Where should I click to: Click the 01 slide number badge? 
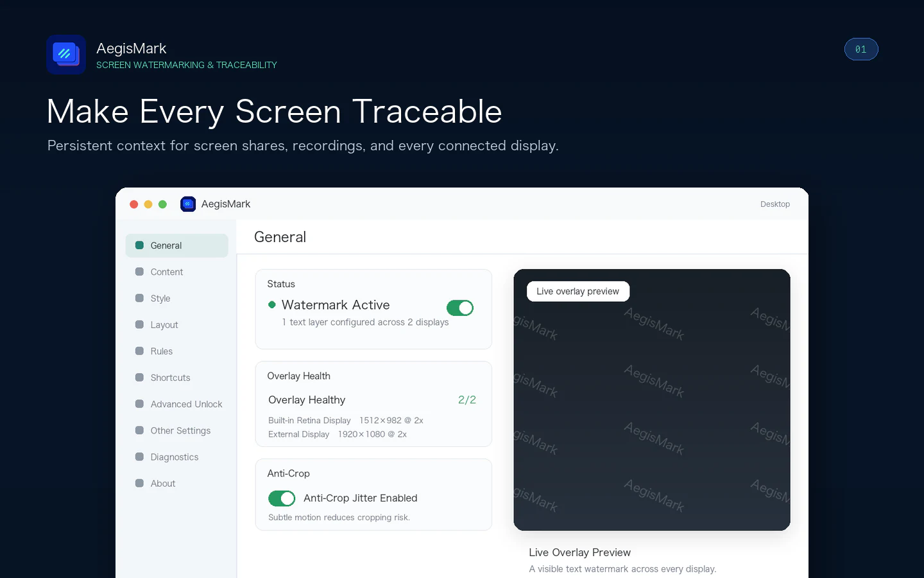point(861,49)
